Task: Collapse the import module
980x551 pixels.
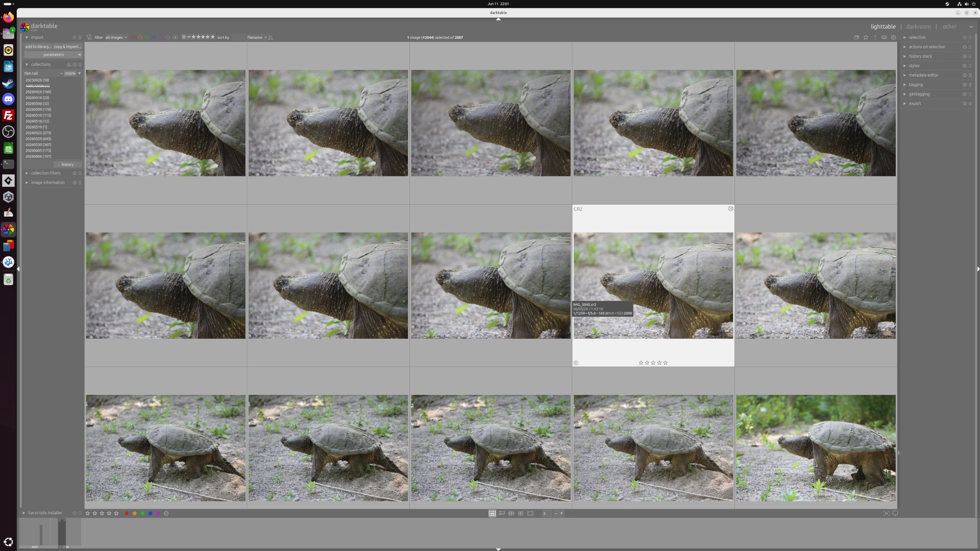Action: tap(27, 37)
